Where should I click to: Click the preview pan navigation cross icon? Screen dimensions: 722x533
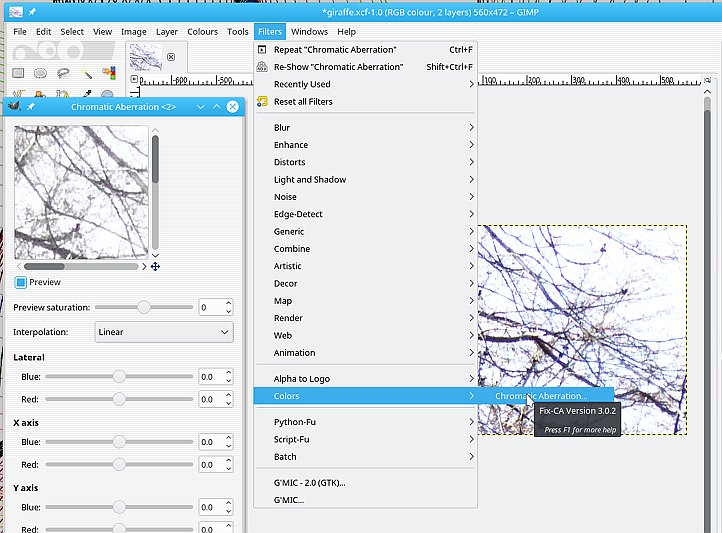click(x=155, y=266)
